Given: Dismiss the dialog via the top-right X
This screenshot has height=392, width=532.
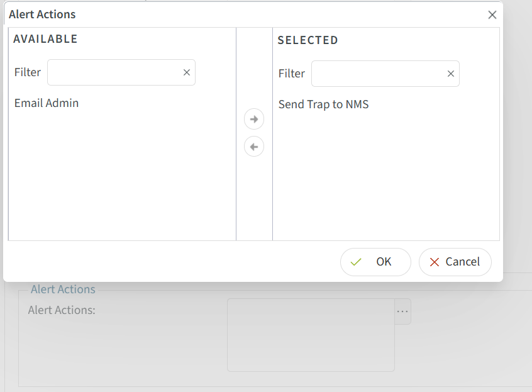Looking at the screenshot, I should [x=492, y=14].
